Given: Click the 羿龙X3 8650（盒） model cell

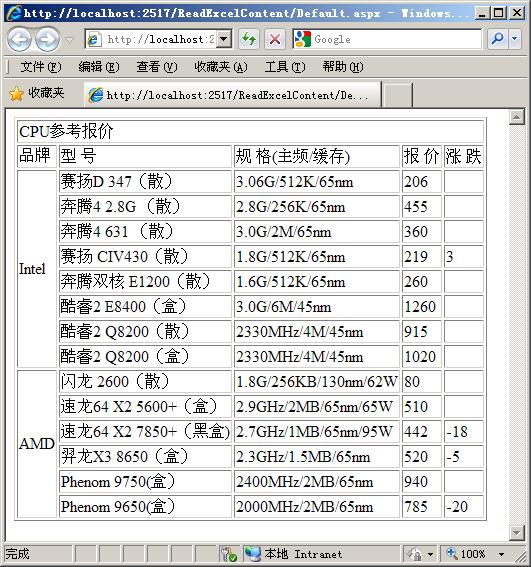Looking at the screenshot, I should 145,456.
